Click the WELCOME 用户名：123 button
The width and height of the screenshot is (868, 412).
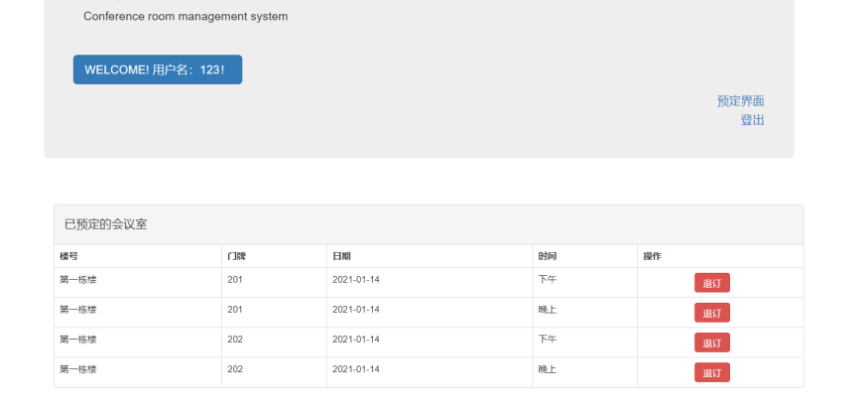[x=158, y=69]
